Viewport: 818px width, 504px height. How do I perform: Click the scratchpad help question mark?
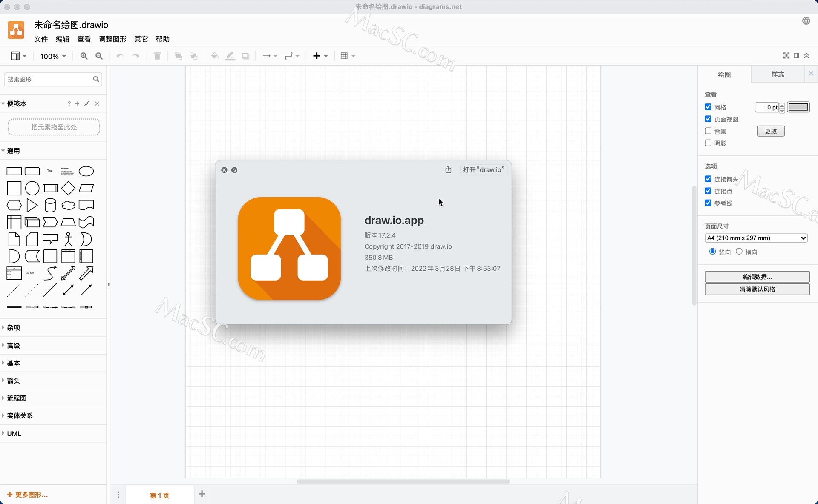pyautogui.click(x=69, y=103)
